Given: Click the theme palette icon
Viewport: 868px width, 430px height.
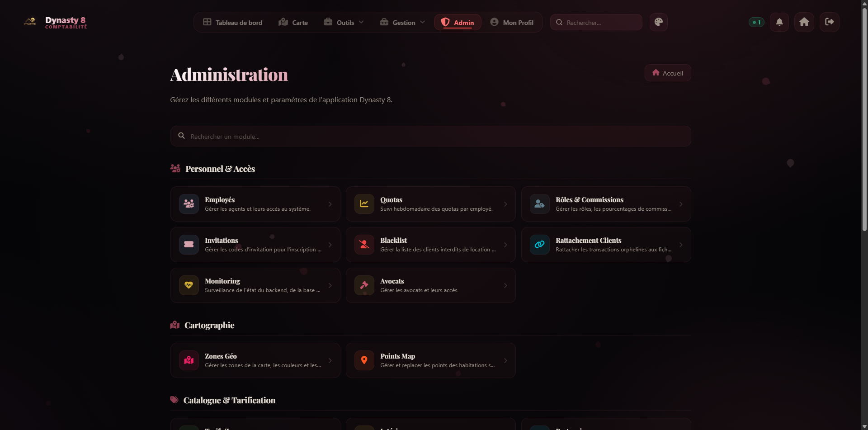Looking at the screenshot, I should tap(658, 22).
